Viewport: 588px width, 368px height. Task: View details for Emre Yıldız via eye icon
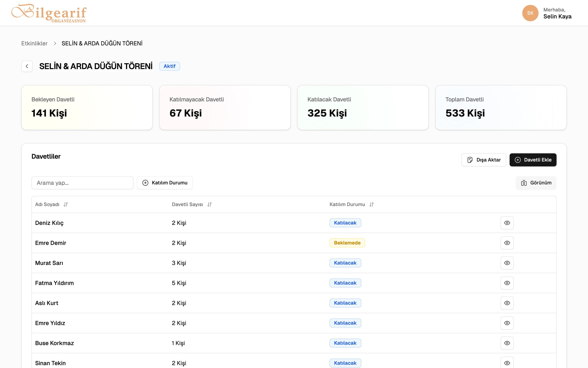[x=507, y=323]
